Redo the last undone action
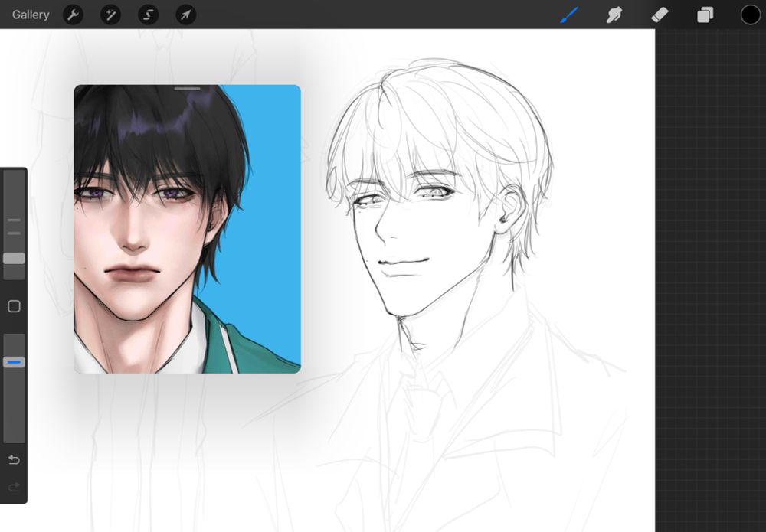Screen dimensions: 766x532 (x=14, y=487)
